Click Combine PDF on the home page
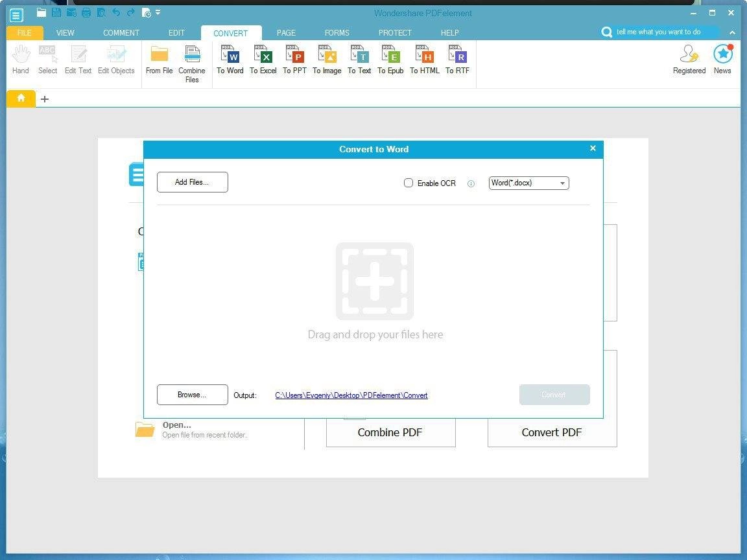The height and width of the screenshot is (560, 747). click(390, 432)
